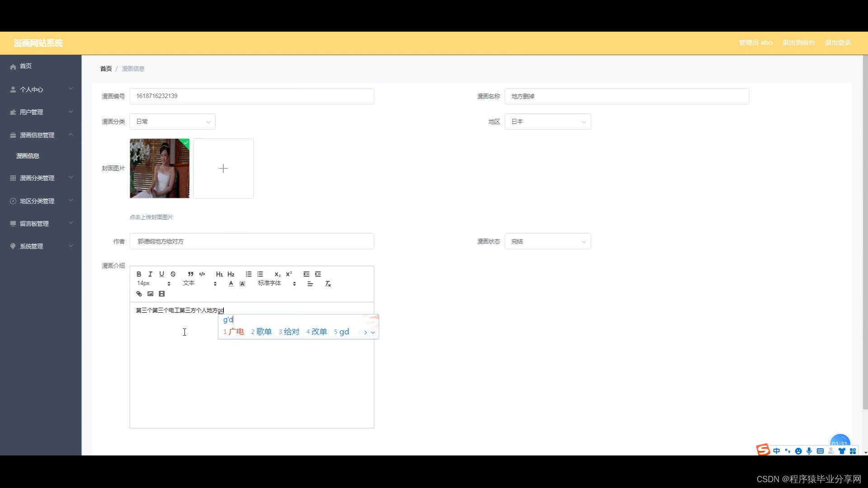Toggle bold formatting in editor
The width and height of the screenshot is (868, 488).
click(139, 274)
